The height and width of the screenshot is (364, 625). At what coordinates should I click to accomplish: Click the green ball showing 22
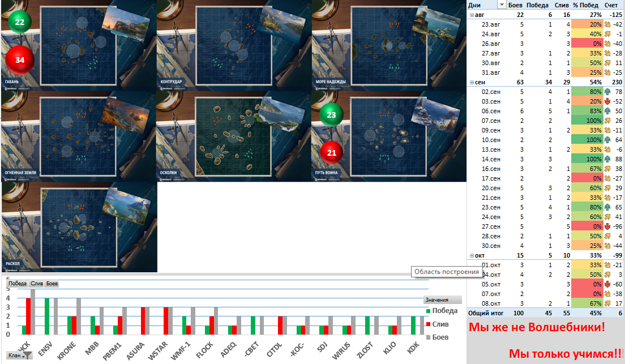[x=19, y=22]
